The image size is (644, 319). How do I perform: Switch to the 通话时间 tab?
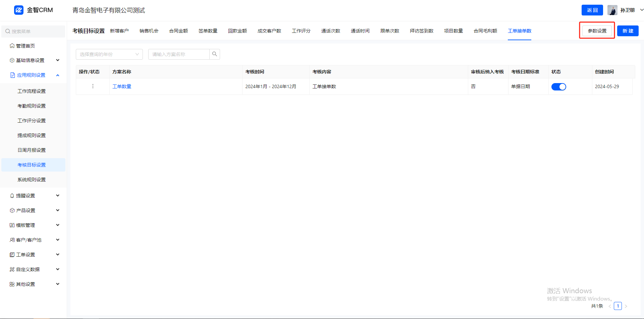(360, 31)
